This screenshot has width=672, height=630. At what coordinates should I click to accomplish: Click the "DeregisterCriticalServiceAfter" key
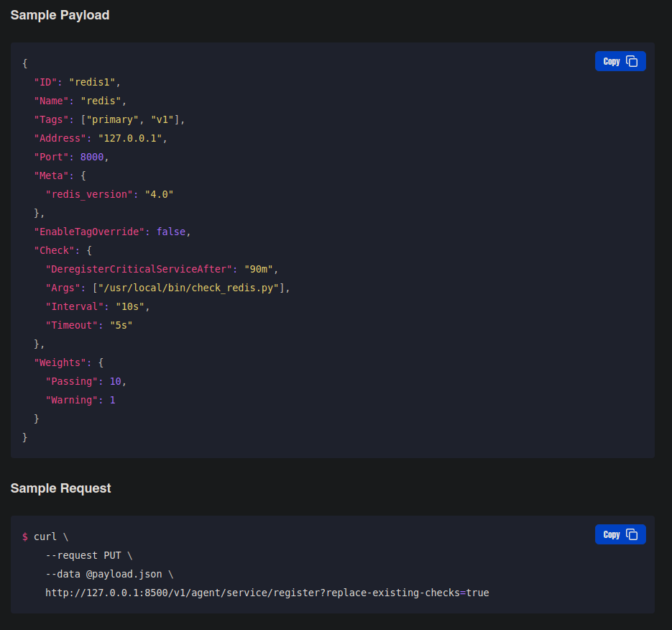[139, 269]
